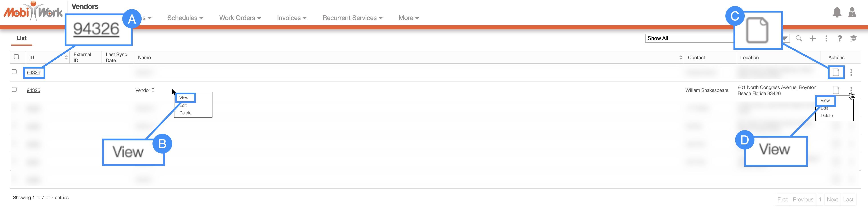Expand the Schedules dropdown menu

(x=185, y=18)
